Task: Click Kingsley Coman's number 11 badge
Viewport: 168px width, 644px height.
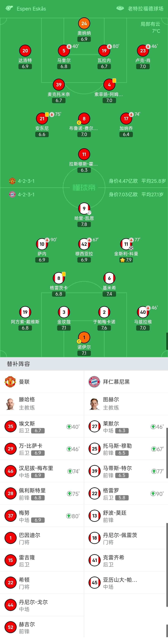Action: coord(126,244)
